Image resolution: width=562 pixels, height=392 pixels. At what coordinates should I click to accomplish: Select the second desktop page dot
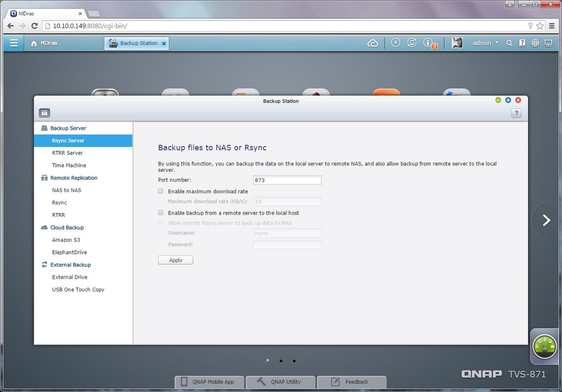[281, 361]
